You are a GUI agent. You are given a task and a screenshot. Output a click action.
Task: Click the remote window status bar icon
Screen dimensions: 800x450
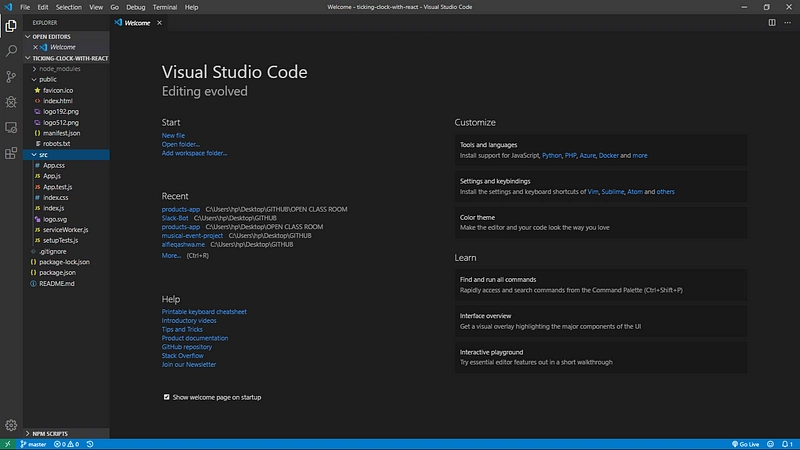coord(7,444)
